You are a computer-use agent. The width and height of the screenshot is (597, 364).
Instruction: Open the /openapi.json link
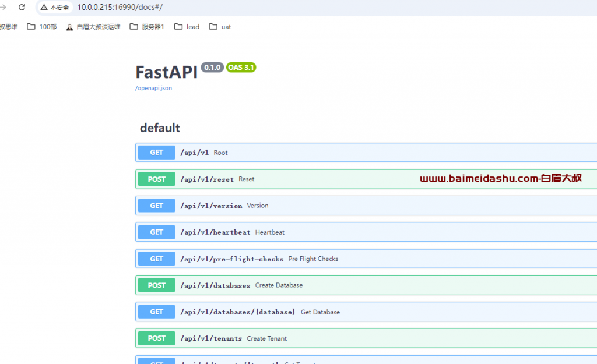[x=153, y=89]
